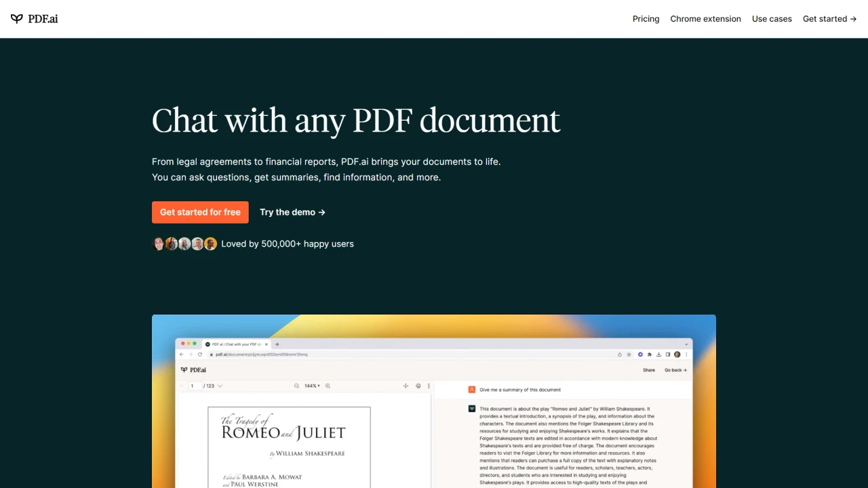Screen dimensions: 868x488
Task: Click the Chat with any PDF document heading
Action: (x=356, y=121)
